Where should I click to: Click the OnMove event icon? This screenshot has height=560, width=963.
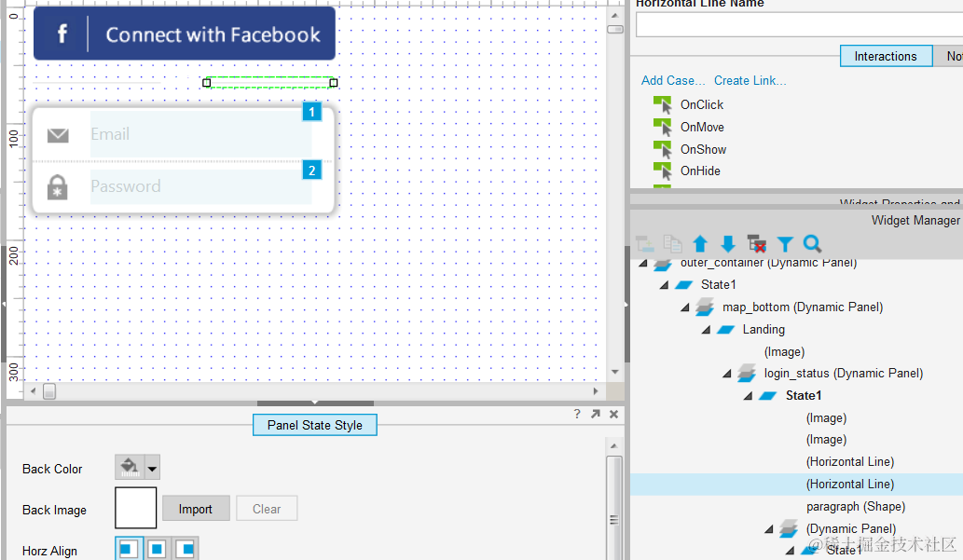click(x=663, y=127)
